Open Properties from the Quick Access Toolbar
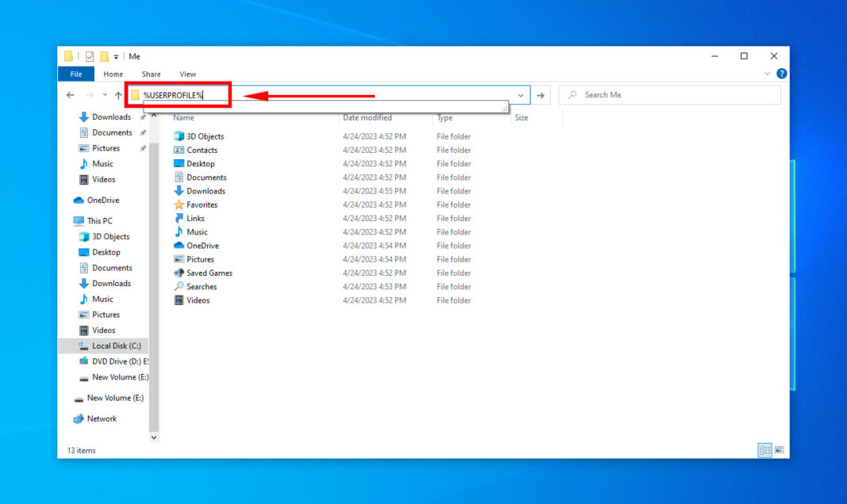This screenshot has width=847, height=504. click(x=88, y=56)
